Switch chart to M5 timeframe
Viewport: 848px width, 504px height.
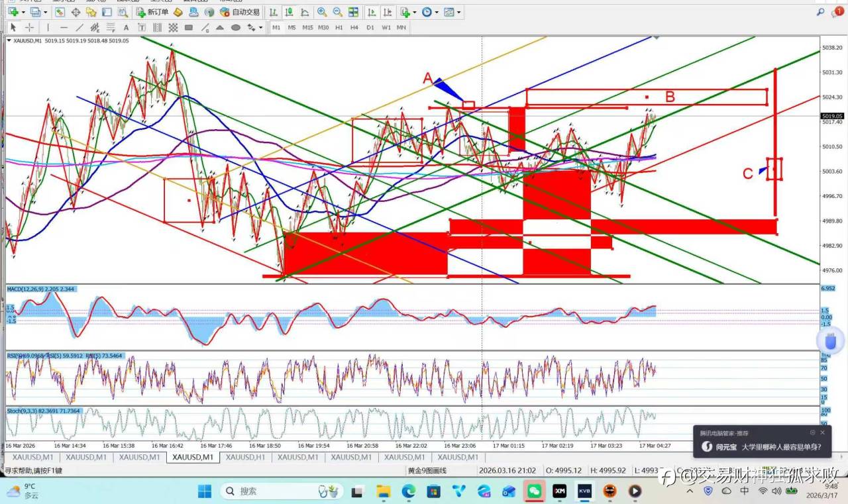pos(291,27)
